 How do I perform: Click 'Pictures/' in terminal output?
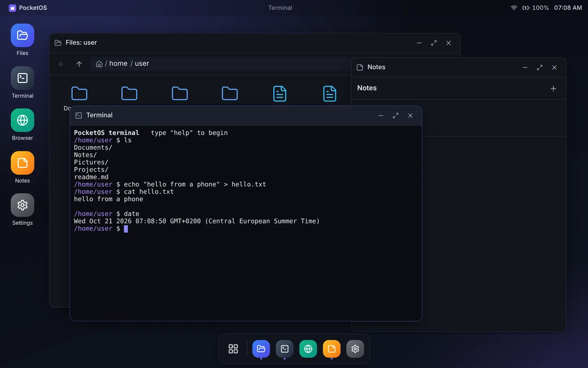91,162
